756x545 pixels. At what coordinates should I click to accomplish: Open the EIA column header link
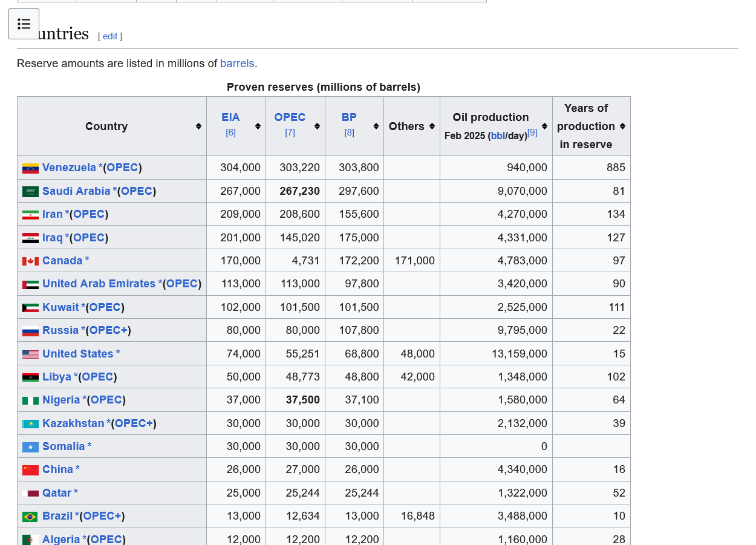pyautogui.click(x=230, y=117)
